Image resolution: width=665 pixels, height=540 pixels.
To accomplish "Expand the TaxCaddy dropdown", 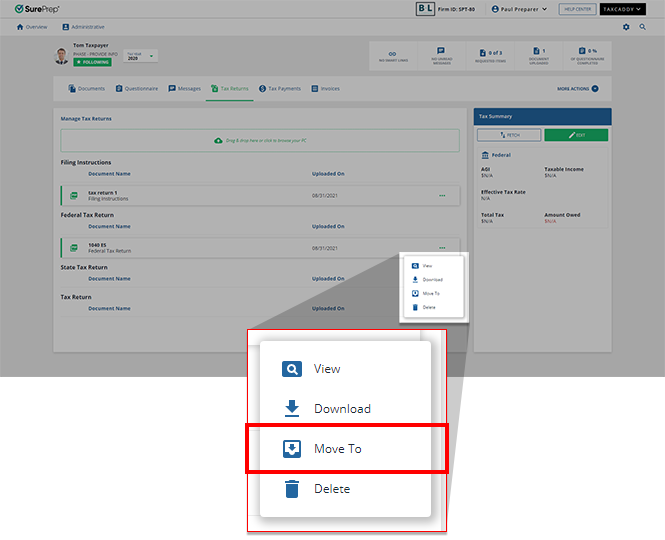I will tap(622, 9).
